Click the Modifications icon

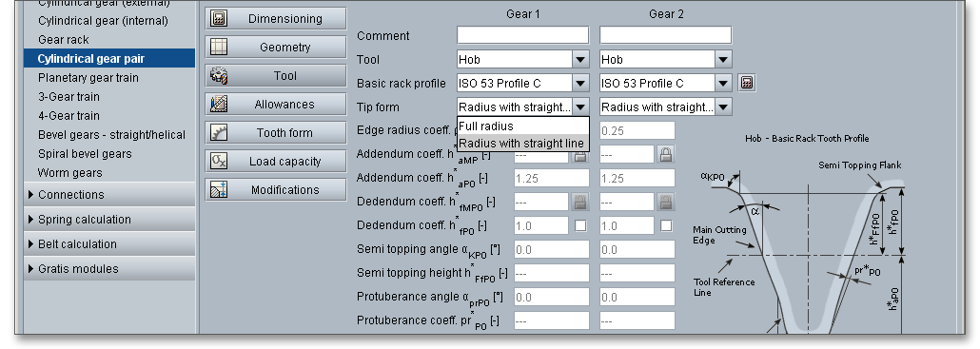click(219, 190)
